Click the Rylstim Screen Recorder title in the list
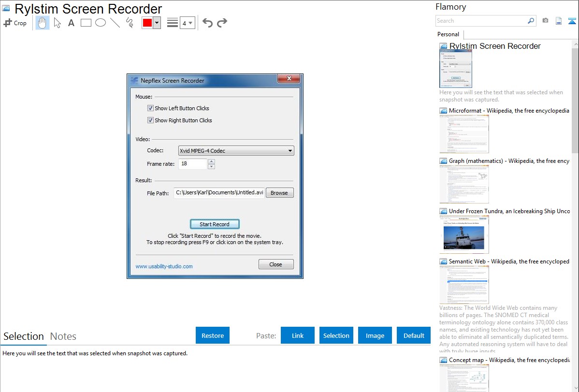Image resolution: width=579 pixels, height=392 pixels. (495, 46)
